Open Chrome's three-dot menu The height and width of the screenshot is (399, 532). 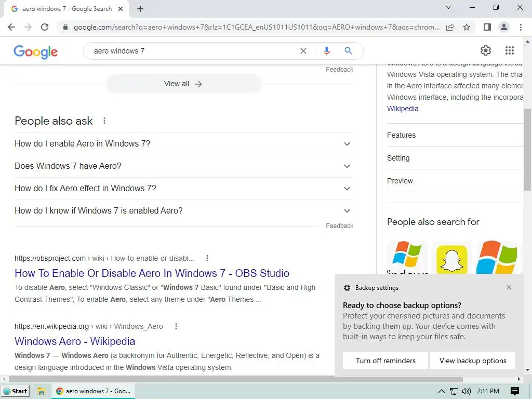(521, 27)
